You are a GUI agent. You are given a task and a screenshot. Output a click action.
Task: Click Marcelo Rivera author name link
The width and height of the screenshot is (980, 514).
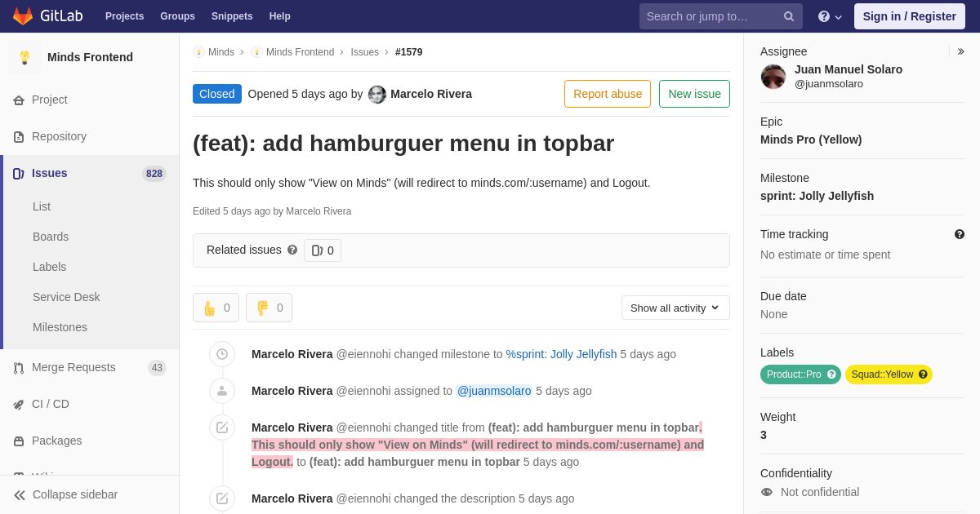coord(431,94)
